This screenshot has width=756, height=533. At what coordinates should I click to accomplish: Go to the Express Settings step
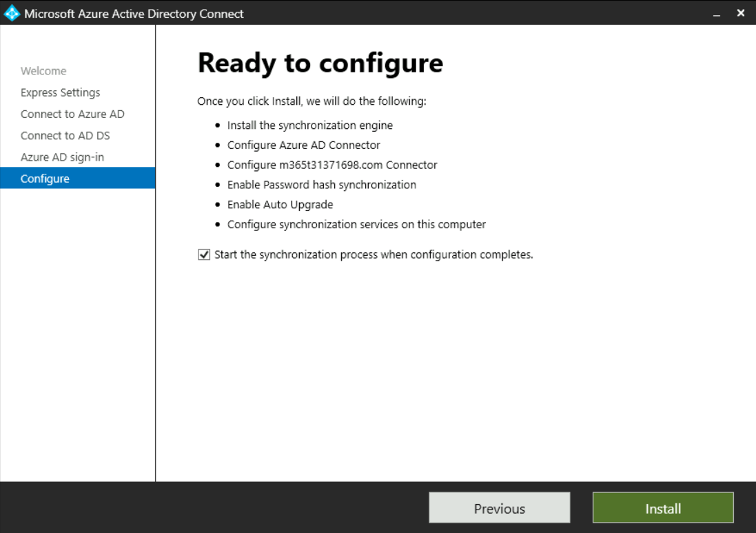(x=60, y=92)
